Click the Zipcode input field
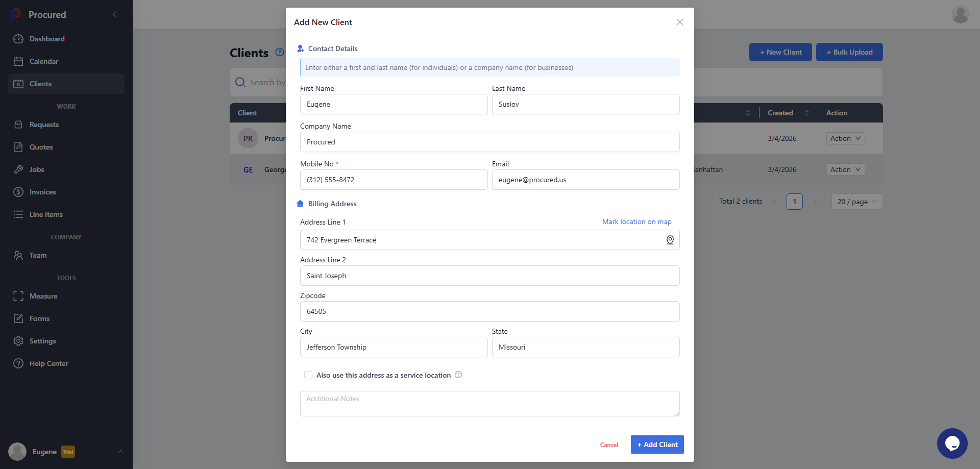The image size is (980, 469). pyautogui.click(x=489, y=311)
